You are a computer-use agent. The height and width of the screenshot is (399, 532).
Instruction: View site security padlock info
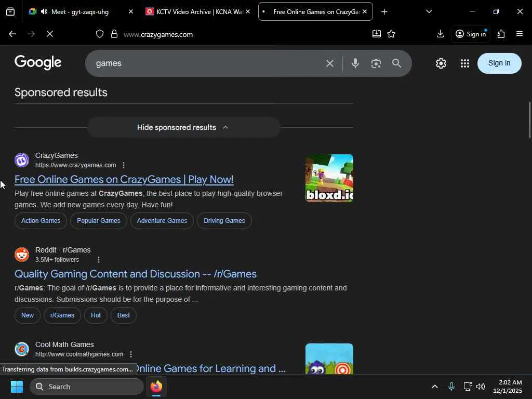click(x=114, y=34)
